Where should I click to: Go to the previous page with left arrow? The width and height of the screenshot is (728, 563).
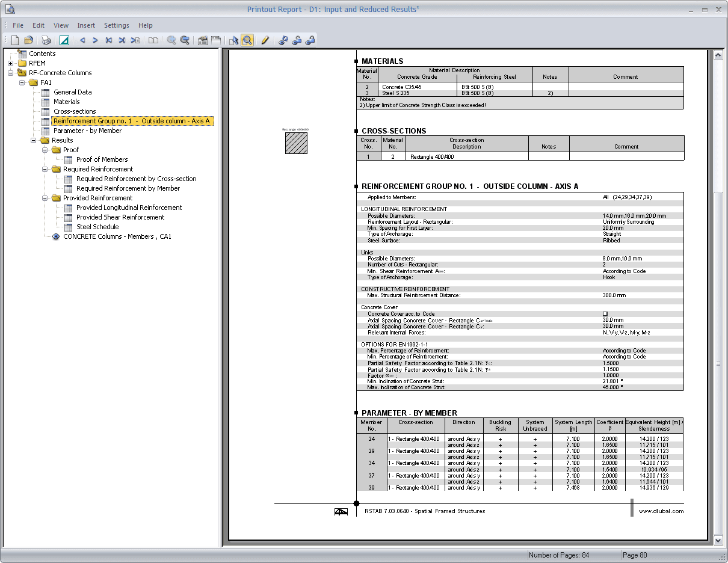pos(82,40)
